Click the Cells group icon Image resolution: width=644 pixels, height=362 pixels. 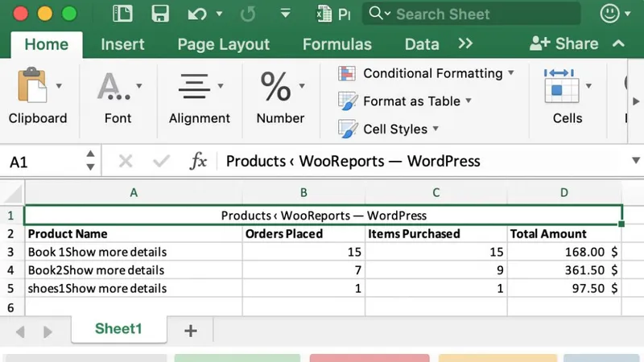[x=560, y=86]
